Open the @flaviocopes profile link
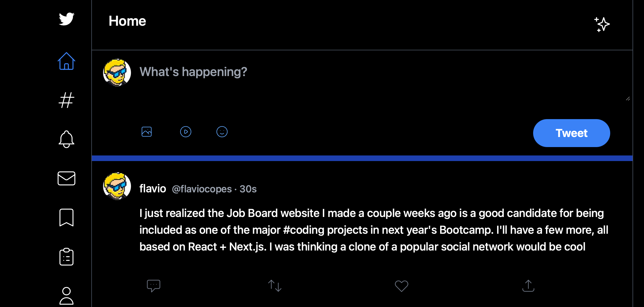The height and width of the screenshot is (307, 644). click(x=202, y=189)
